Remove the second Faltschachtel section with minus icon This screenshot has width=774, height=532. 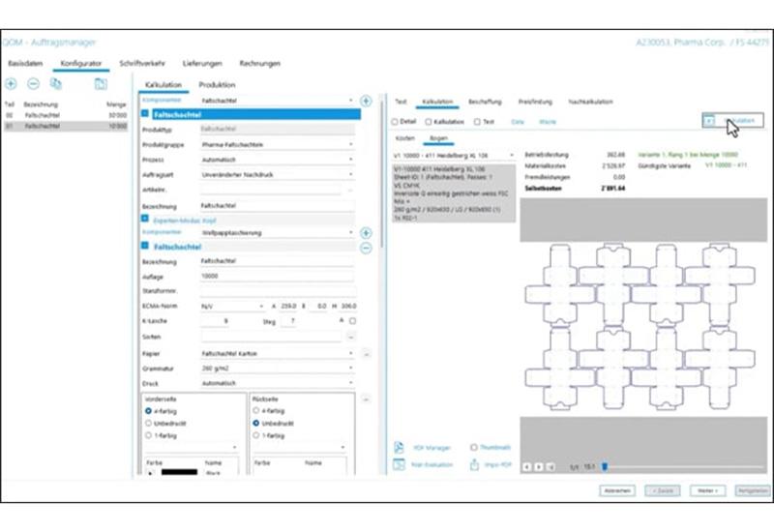366,248
